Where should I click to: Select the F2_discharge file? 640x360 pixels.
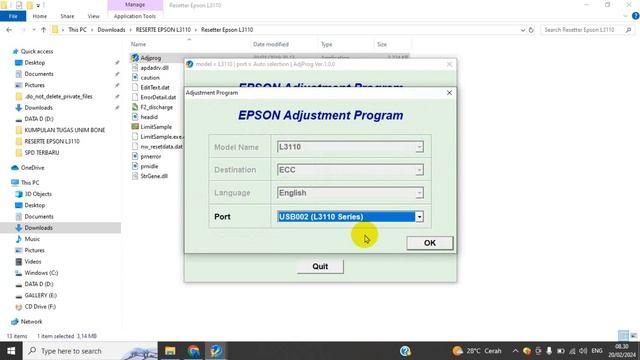click(x=156, y=107)
